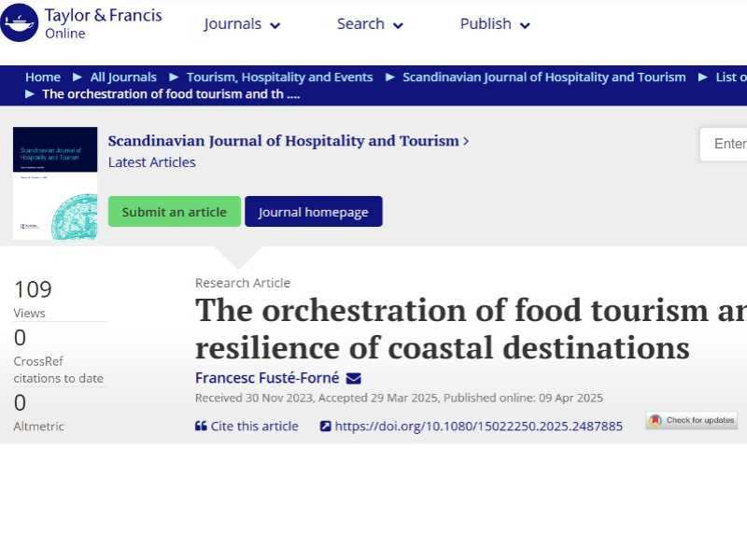Open Scandinavian Journal breadcrumb link
Image resolution: width=747 pixels, height=560 pixels.
[x=543, y=77]
